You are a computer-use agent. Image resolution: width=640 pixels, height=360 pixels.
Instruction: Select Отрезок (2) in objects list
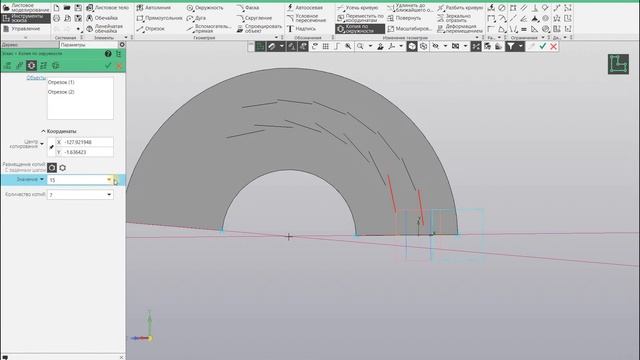point(61,92)
